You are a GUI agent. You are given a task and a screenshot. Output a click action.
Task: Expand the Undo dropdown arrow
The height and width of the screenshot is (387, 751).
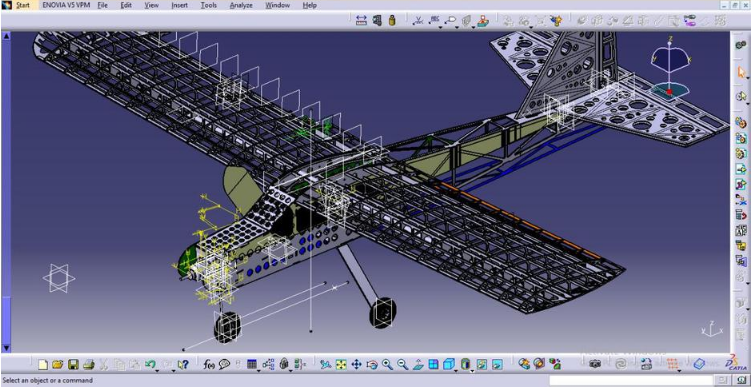pos(157,370)
